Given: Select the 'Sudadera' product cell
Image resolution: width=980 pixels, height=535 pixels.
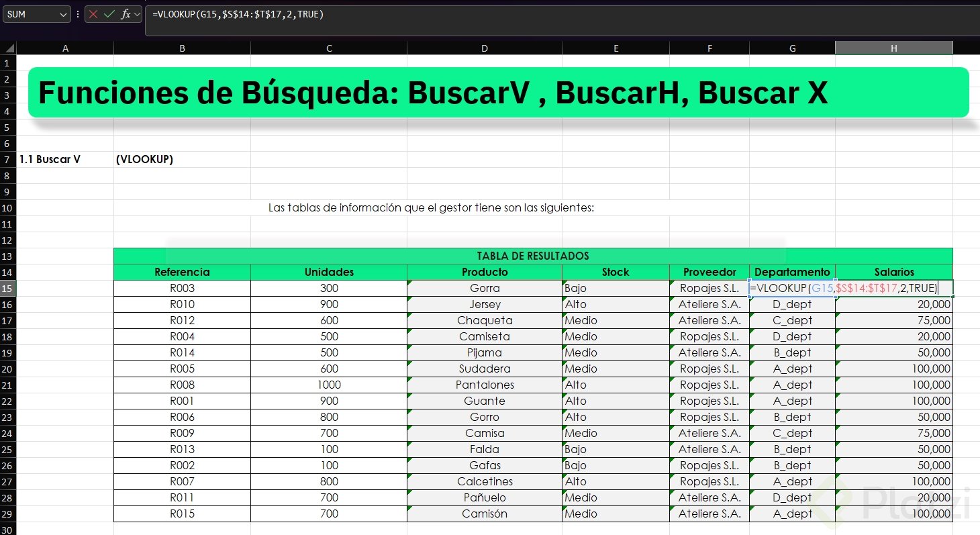Looking at the screenshot, I should pyautogui.click(x=485, y=369).
